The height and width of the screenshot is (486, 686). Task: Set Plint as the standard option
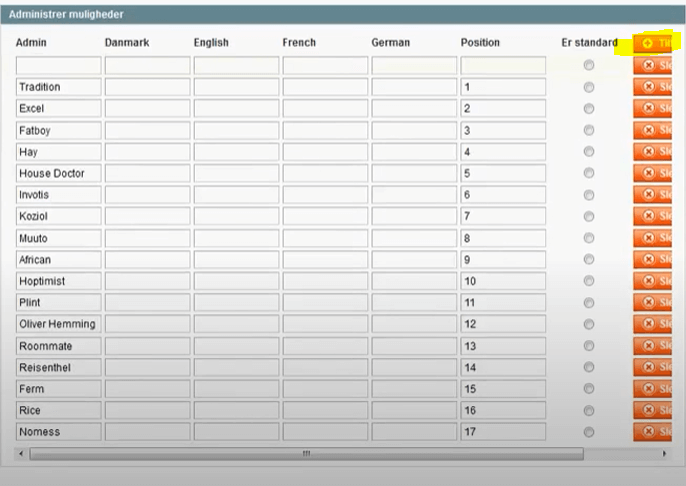pyautogui.click(x=589, y=302)
